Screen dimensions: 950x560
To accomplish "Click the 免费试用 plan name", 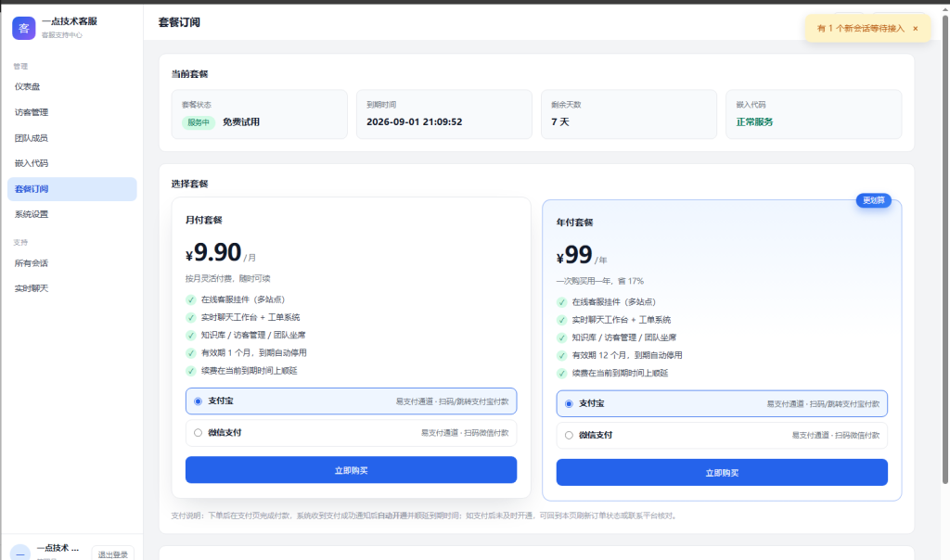I will coord(241,121).
